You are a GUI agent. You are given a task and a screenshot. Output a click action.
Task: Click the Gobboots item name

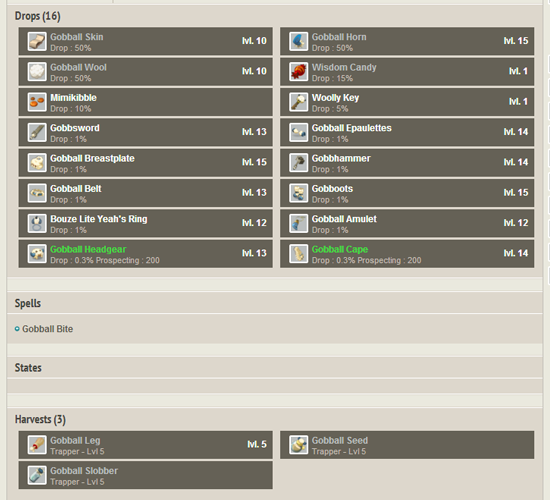[x=332, y=188]
